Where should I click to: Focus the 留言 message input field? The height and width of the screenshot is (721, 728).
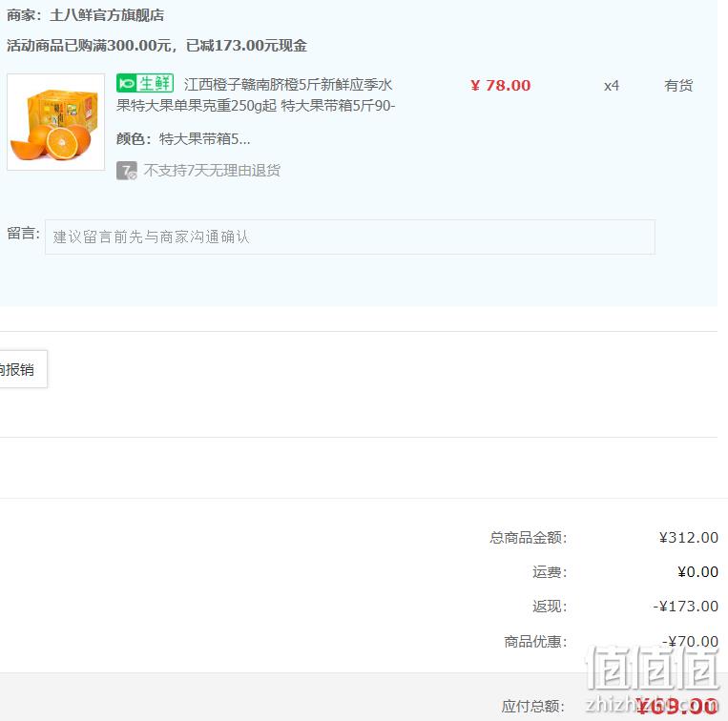(x=349, y=237)
